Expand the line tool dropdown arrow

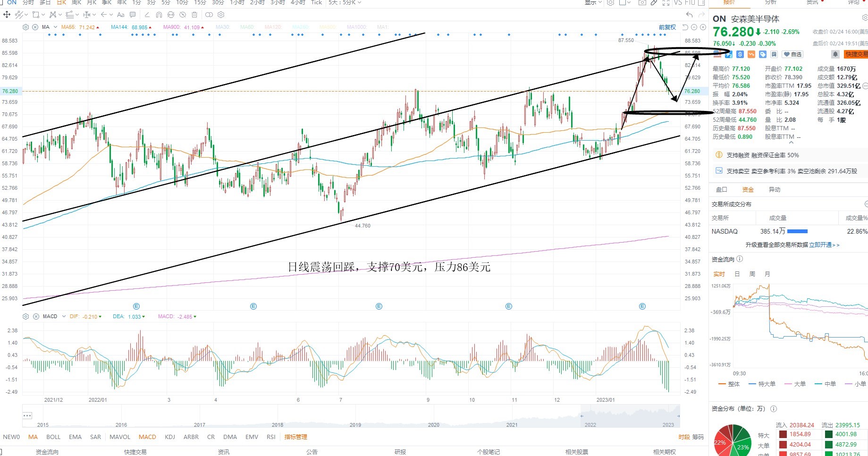click(x=26, y=15)
